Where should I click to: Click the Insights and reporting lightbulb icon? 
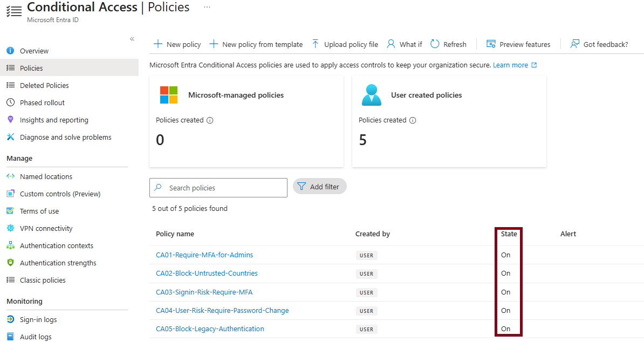pos(10,119)
